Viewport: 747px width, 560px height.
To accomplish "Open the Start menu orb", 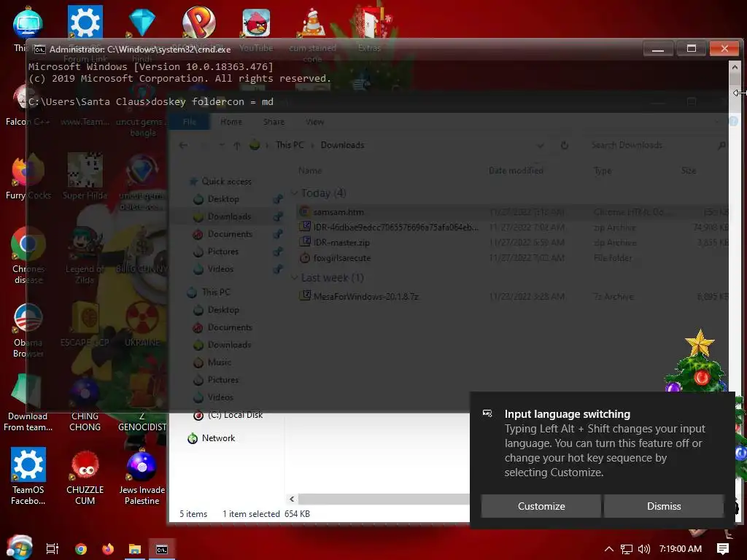I will 19,548.
